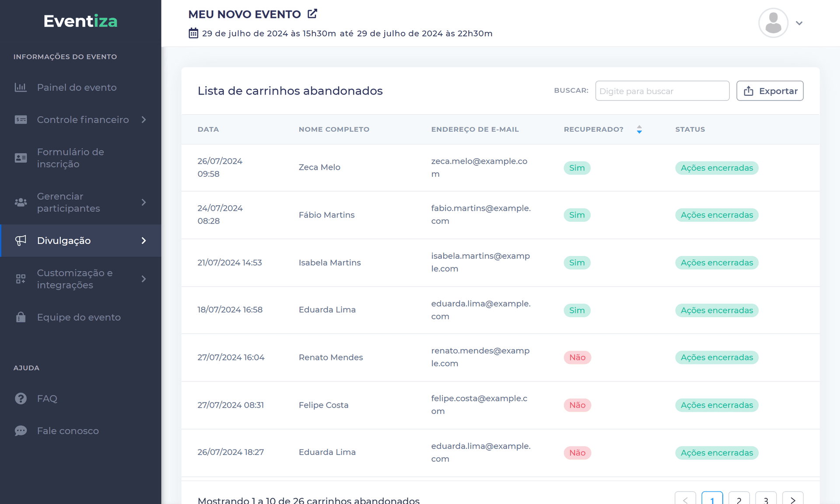Click the Fale conosco chat bubble icon
Viewport: 840px width, 504px height.
21,431
